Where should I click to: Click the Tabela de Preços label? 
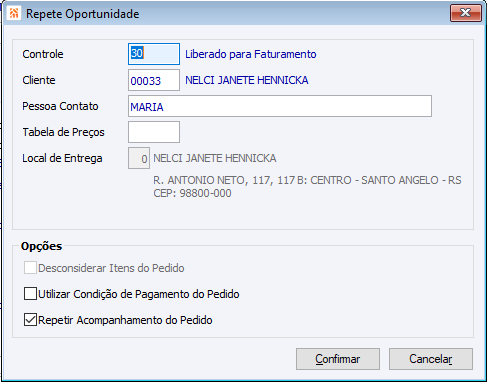coord(63,132)
